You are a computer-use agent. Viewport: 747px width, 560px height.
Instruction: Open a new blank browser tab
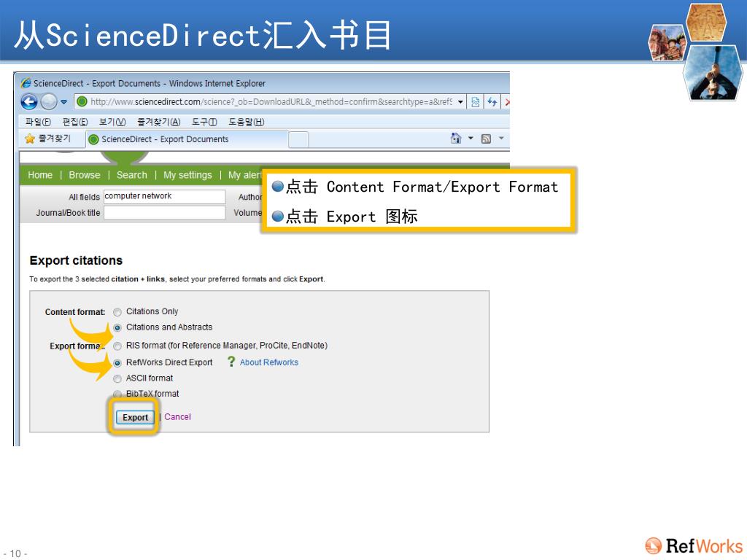tap(298, 139)
